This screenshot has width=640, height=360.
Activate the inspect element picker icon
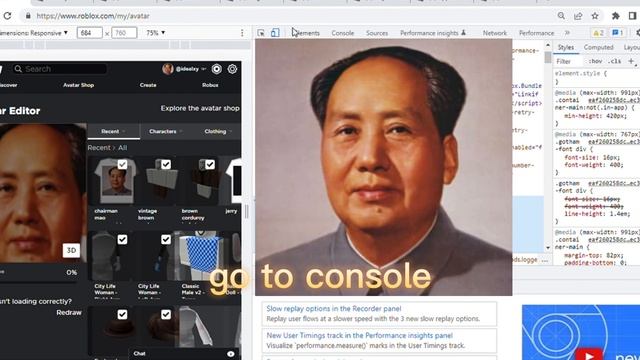(x=261, y=33)
